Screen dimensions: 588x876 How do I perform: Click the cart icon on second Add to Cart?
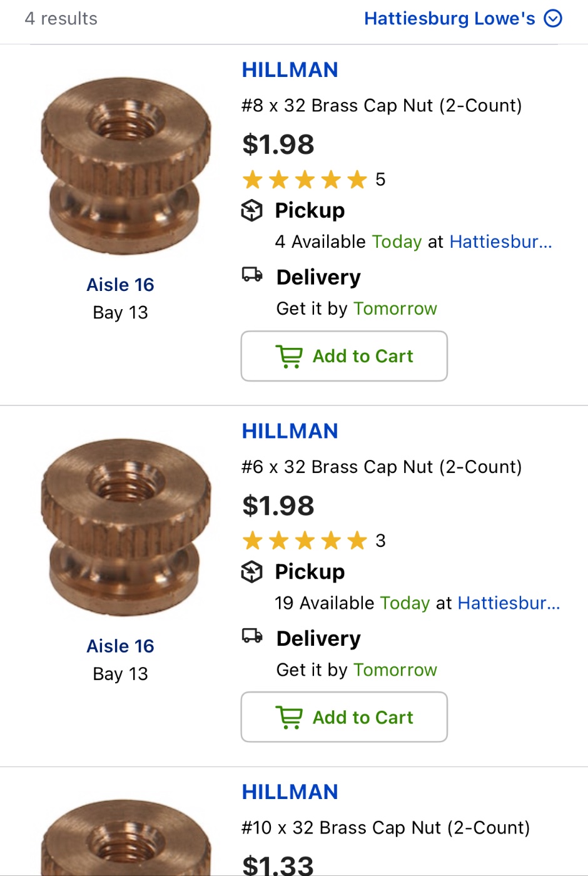point(289,718)
